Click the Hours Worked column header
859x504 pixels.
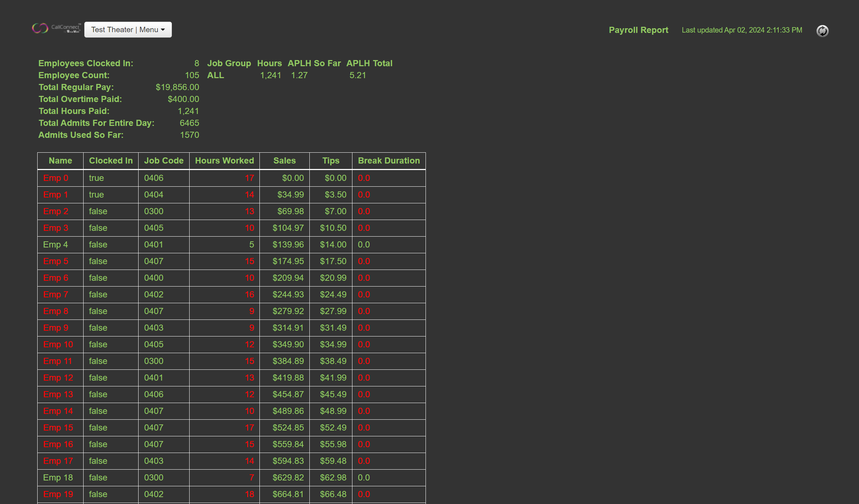click(x=224, y=161)
